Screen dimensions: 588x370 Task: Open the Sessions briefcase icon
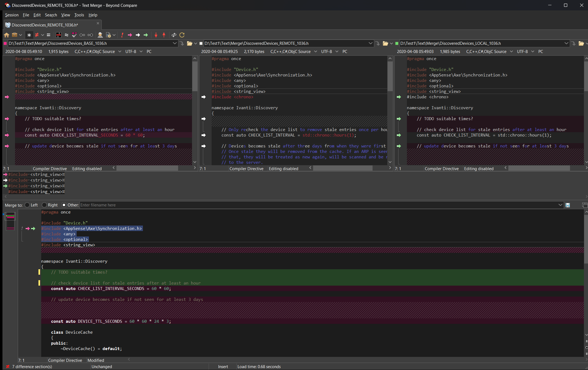[14, 35]
